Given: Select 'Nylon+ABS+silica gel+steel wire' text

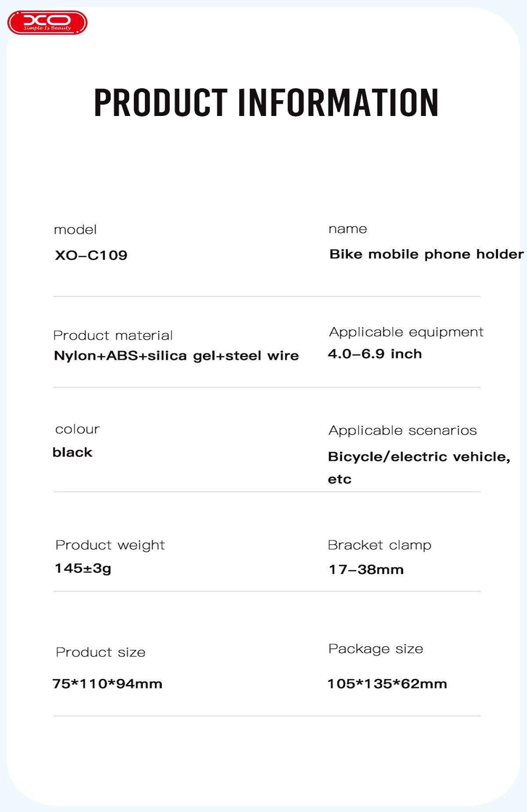Looking at the screenshot, I should tap(176, 355).
